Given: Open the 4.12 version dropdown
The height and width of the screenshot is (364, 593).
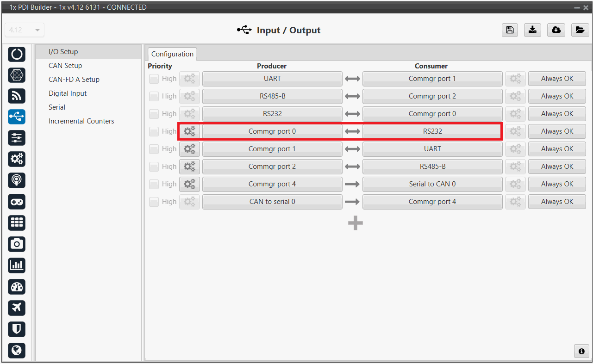Looking at the screenshot, I should click(x=25, y=30).
